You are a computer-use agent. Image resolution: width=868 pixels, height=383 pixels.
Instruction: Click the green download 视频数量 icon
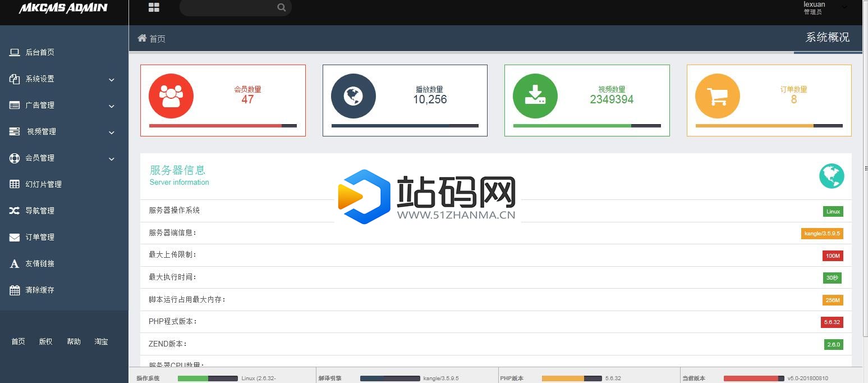(x=535, y=96)
